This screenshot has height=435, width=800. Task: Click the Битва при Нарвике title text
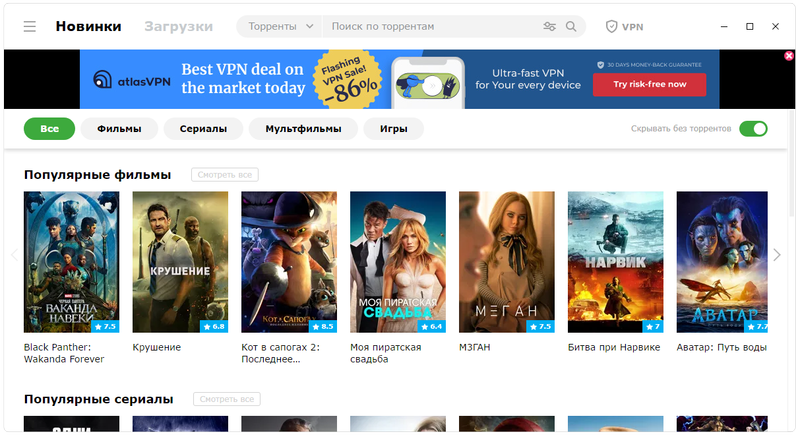[614, 347]
